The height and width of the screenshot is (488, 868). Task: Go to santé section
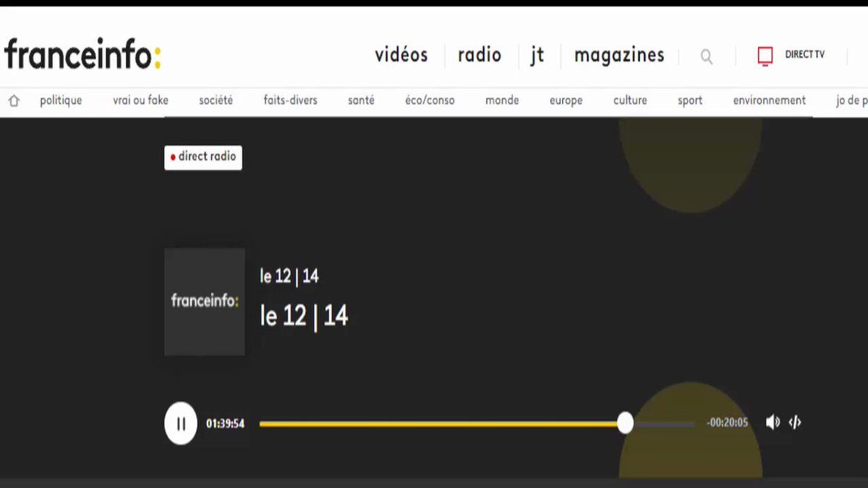click(x=361, y=100)
